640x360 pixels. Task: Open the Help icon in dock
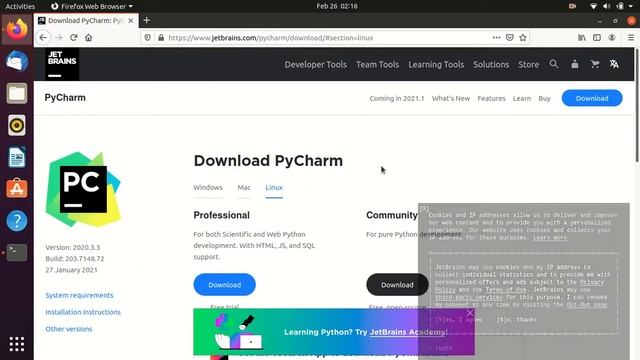coord(17,220)
